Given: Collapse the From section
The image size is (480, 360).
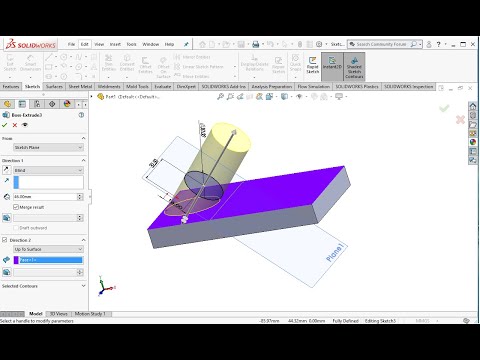Looking at the screenshot, I should click(x=83, y=138).
